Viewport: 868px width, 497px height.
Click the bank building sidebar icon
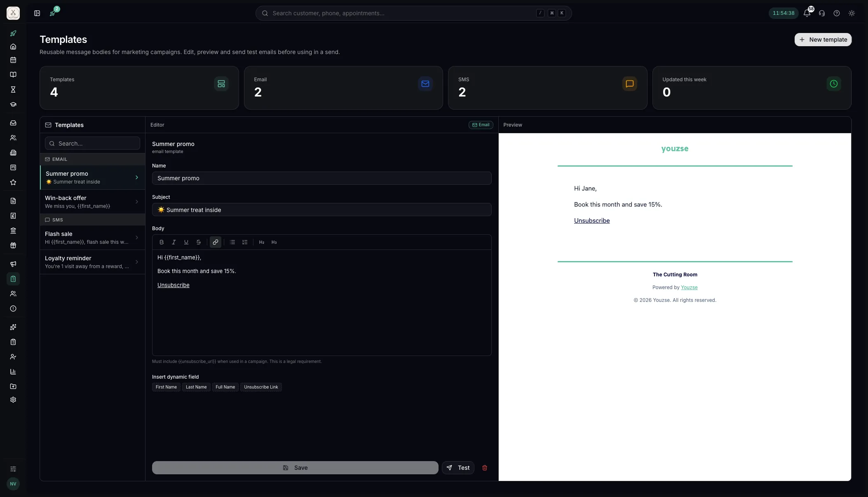(x=13, y=231)
